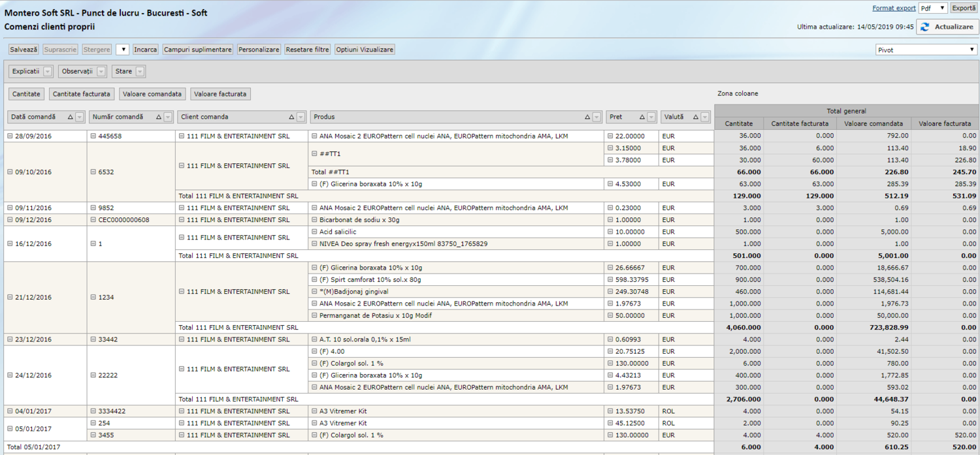Collapse order number 1234 row
Viewport: 980px width, 455px height.
(93, 298)
